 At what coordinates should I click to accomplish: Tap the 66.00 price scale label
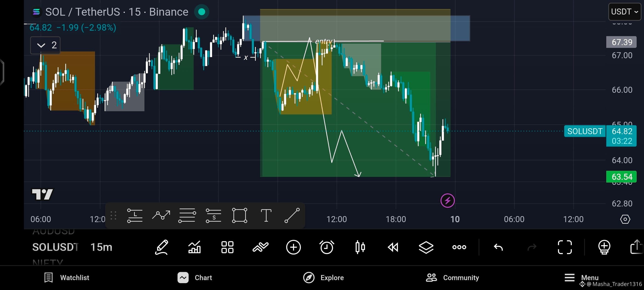(622, 90)
